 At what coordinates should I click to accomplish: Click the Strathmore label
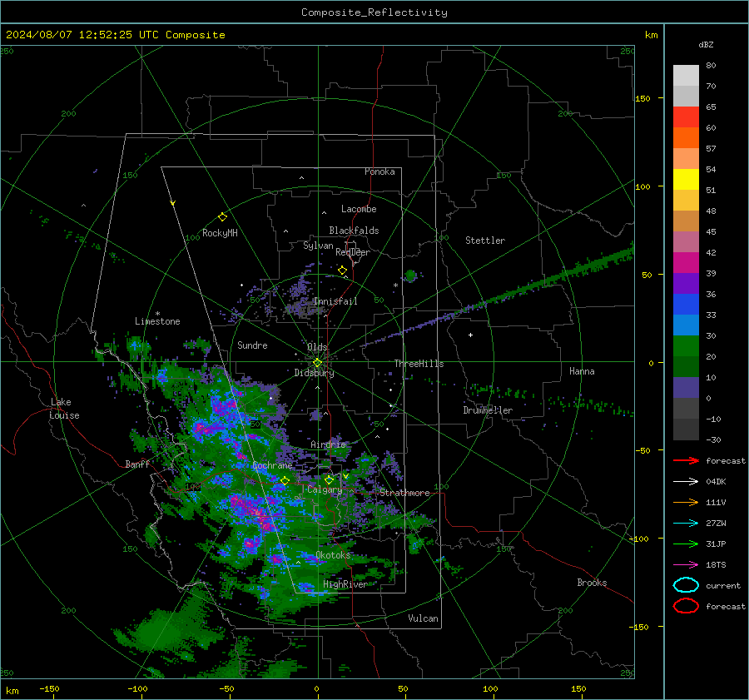coord(404,493)
